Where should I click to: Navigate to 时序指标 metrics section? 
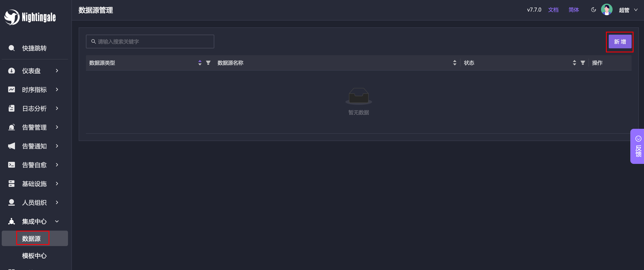point(34,90)
